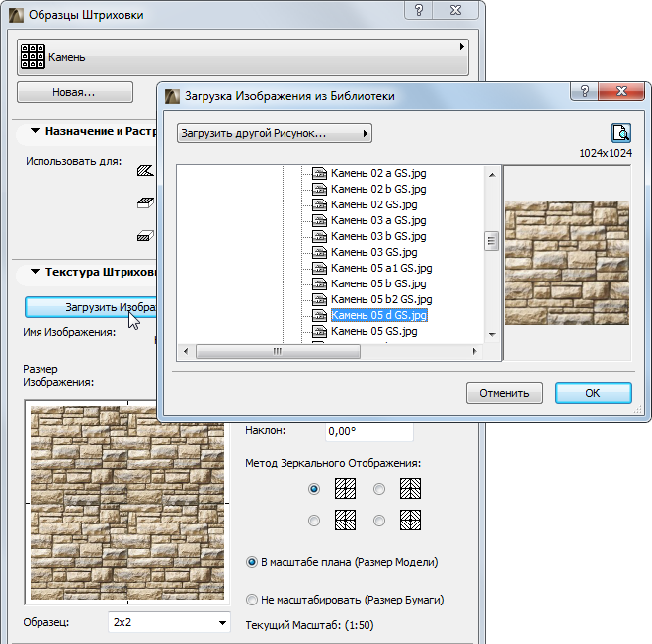The height and width of the screenshot is (644, 652).
Task: Select Камень 05 b2 GS.jpg in list
Action: (381, 299)
